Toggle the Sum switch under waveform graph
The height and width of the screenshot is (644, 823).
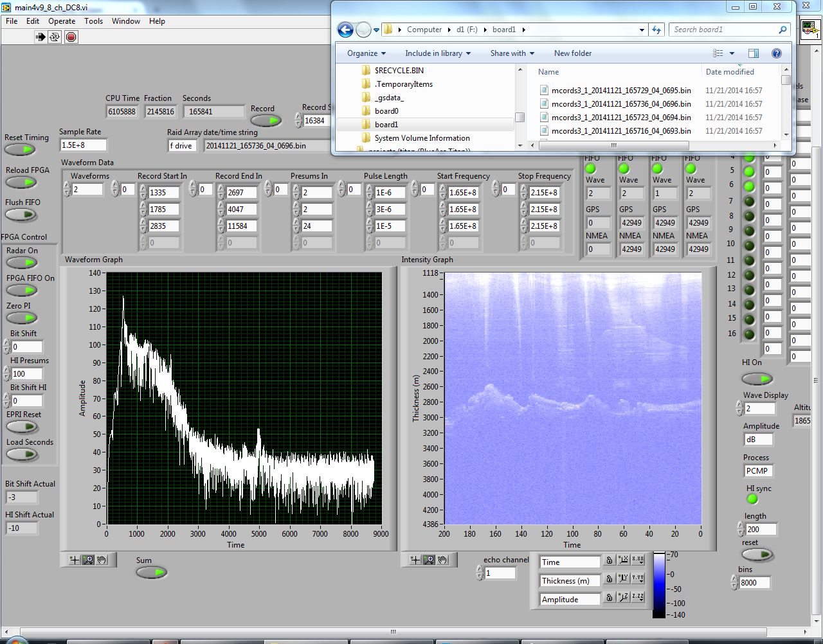click(151, 572)
